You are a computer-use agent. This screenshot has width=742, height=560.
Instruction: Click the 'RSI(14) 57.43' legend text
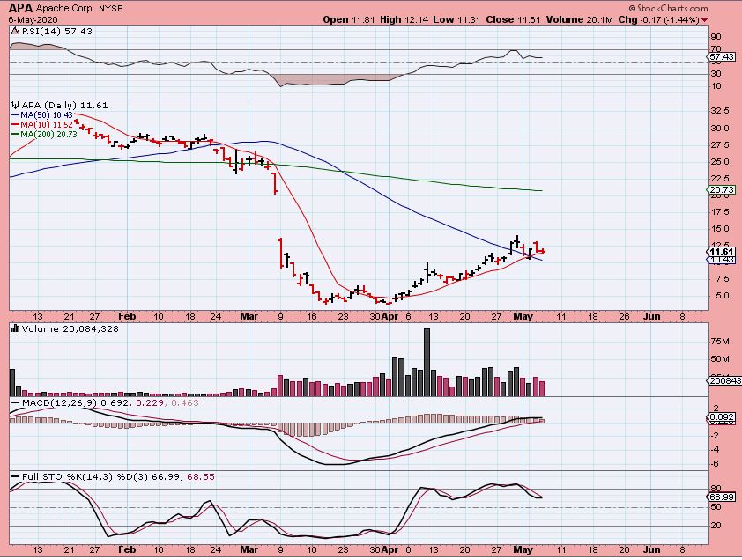tap(57, 31)
